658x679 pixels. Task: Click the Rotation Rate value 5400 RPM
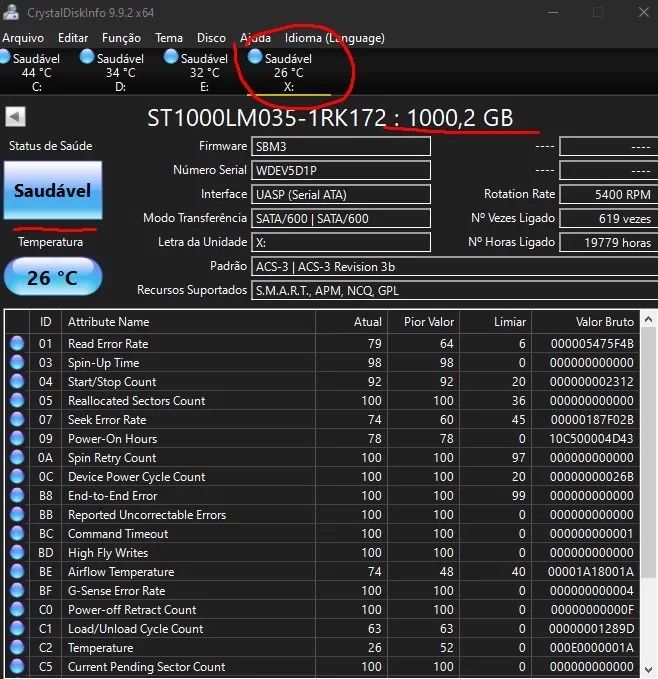(x=609, y=194)
